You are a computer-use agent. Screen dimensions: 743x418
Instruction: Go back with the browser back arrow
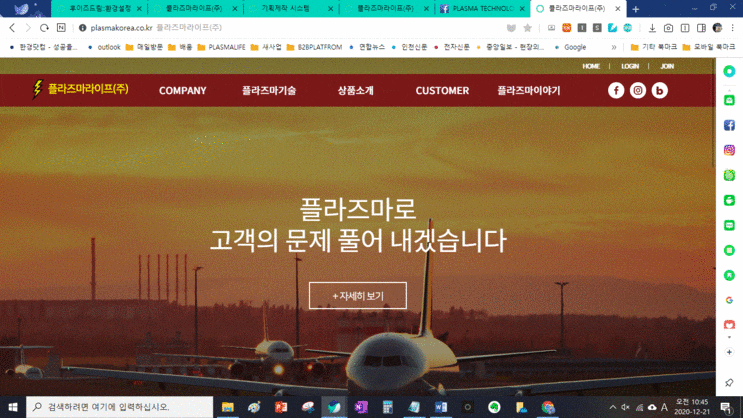(12, 28)
